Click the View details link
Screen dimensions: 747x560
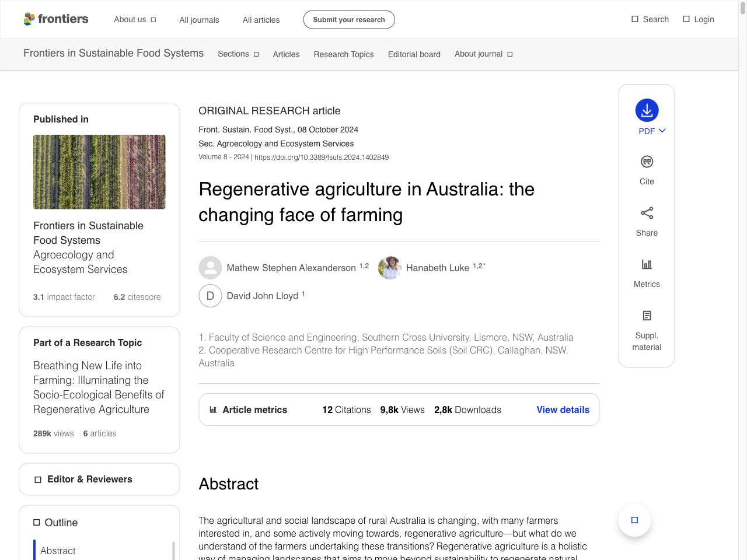coord(563,409)
